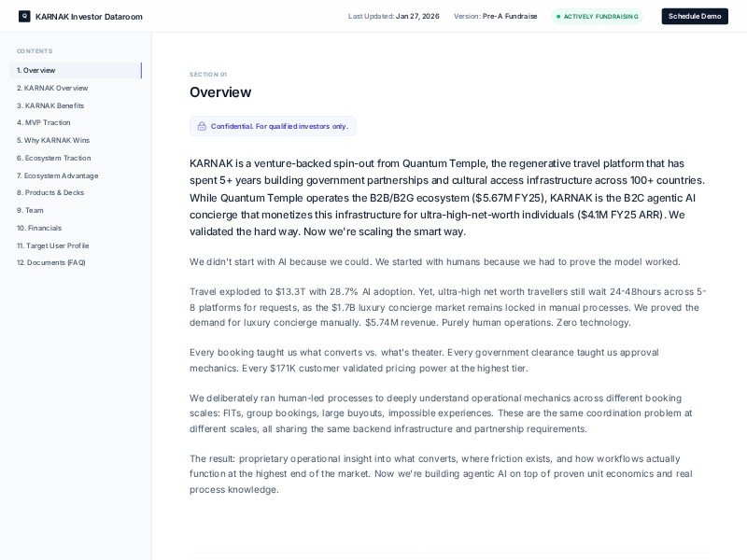Select Ecosystem Advantage in sidebar
747x560 pixels.
coord(57,175)
